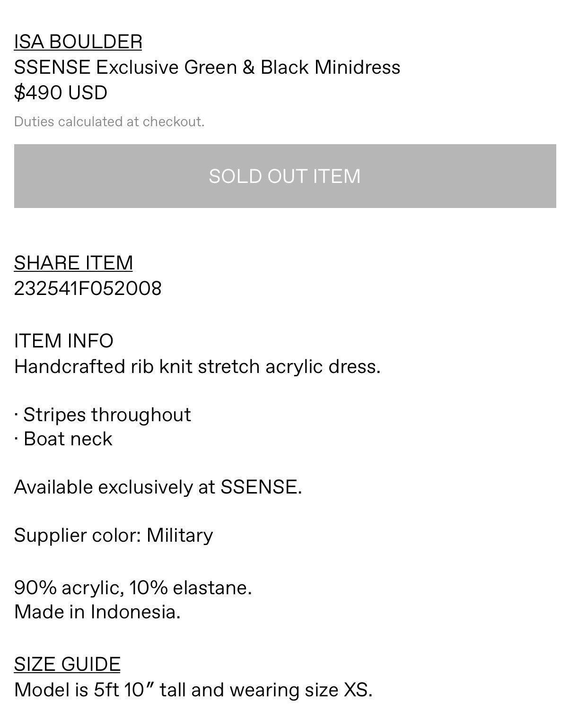
Task: Click the 'Available exclusively at SSENSE' line
Action: click(158, 487)
